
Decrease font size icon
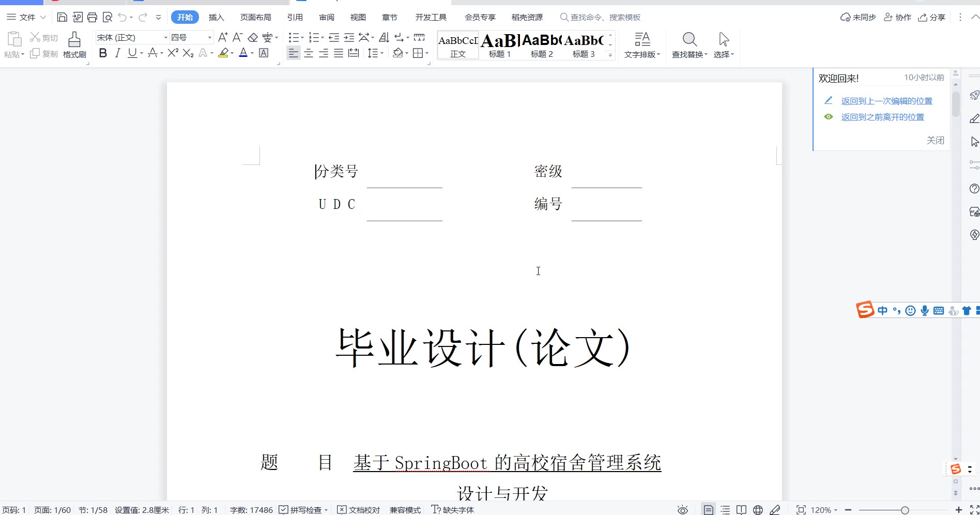click(238, 37)
